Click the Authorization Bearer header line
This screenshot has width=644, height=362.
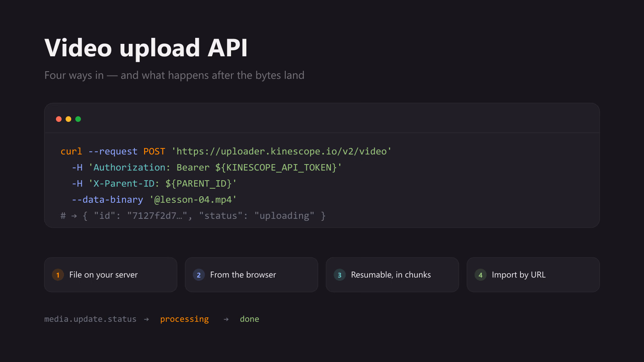206,167
